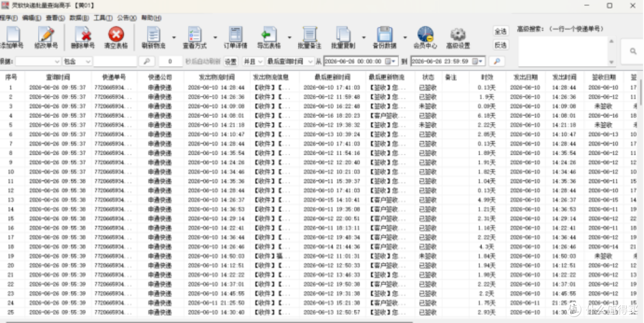
Task: Click the large search button beside advanced search box
Action: point(633,51)
